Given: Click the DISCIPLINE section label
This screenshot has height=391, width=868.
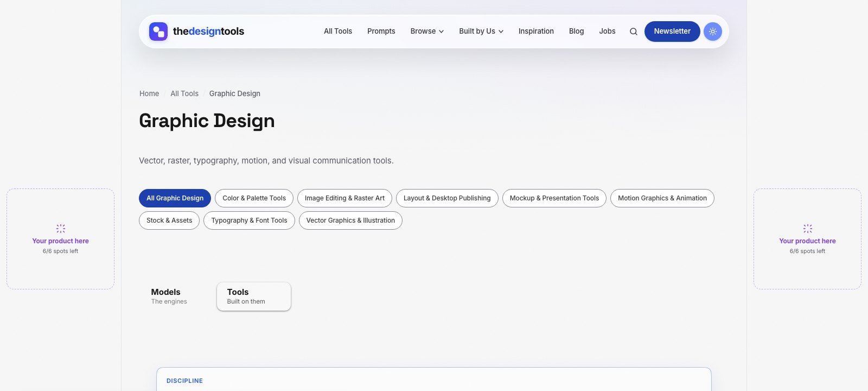Looking at the screenshot, I should [184, 381].
